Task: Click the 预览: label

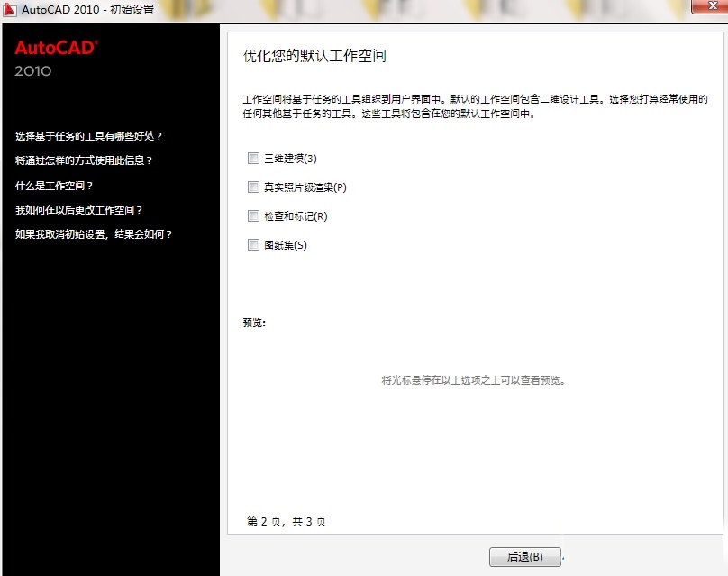Action: [x=254, y=323]
